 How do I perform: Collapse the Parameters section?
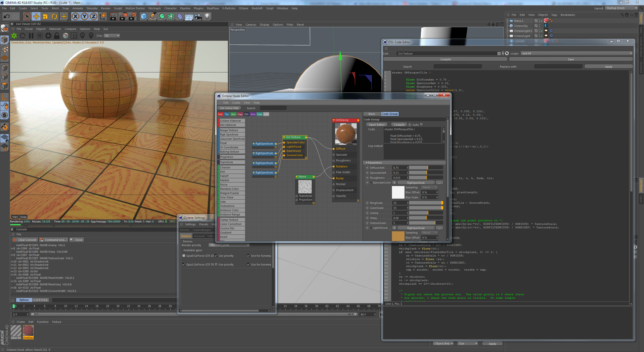coord(367,163)
